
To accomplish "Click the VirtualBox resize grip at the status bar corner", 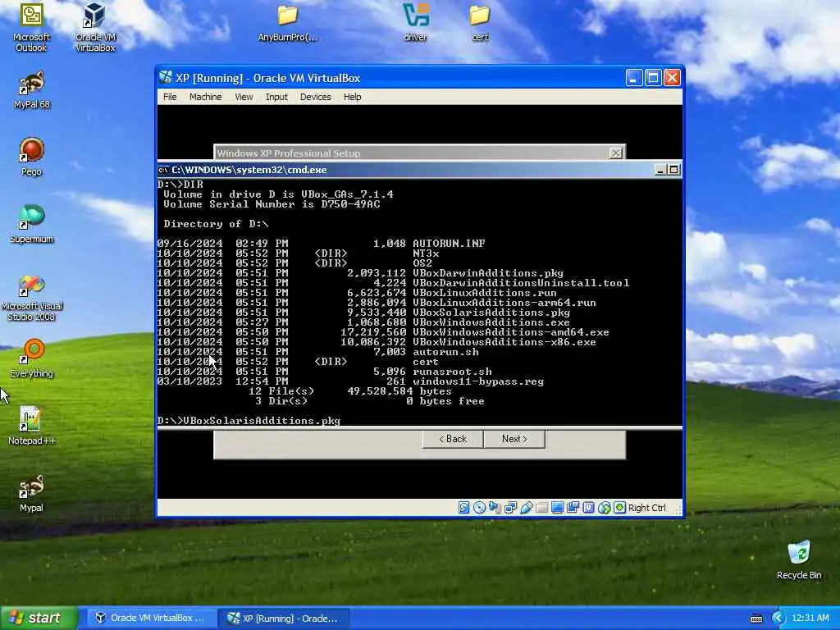I will [677, 511].
